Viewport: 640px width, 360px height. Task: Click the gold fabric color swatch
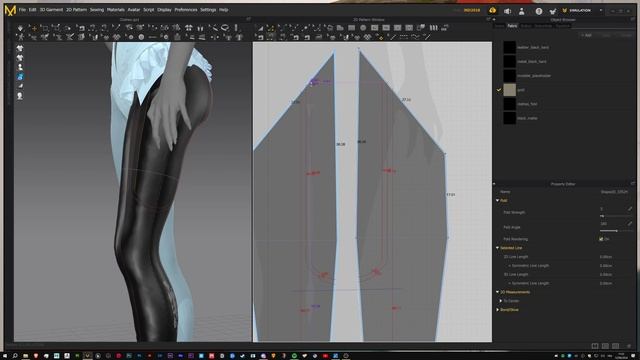[509, 90]
